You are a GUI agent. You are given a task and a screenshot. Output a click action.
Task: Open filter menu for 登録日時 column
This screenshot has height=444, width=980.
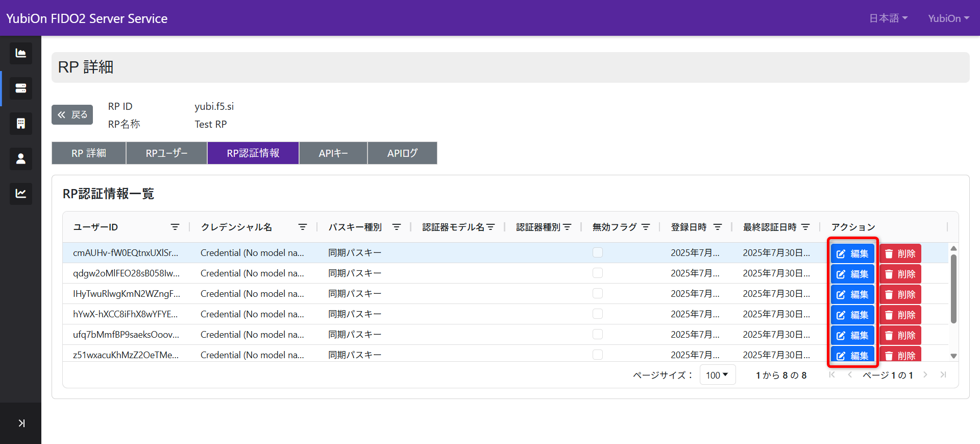(718, 227)
